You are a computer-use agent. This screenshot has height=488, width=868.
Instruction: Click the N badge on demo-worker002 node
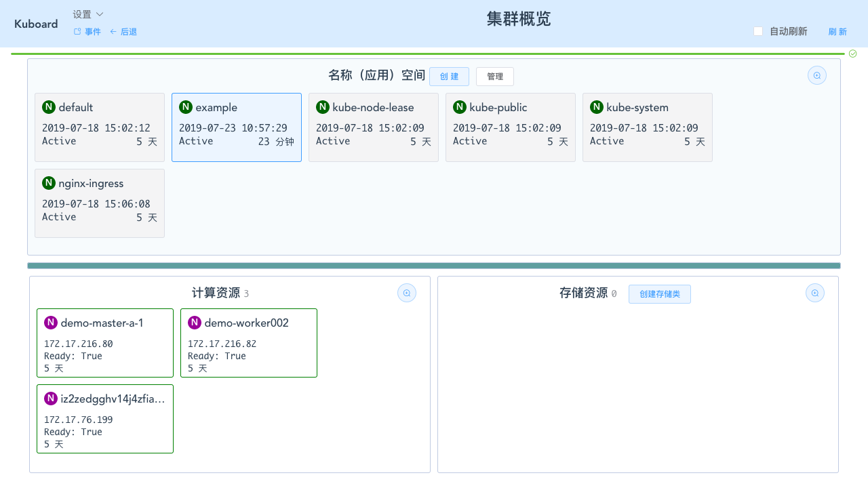195,322
